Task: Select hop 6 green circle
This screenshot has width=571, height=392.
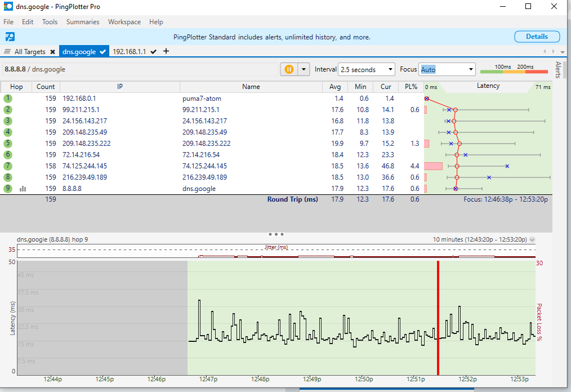Action: pos(8,155)
